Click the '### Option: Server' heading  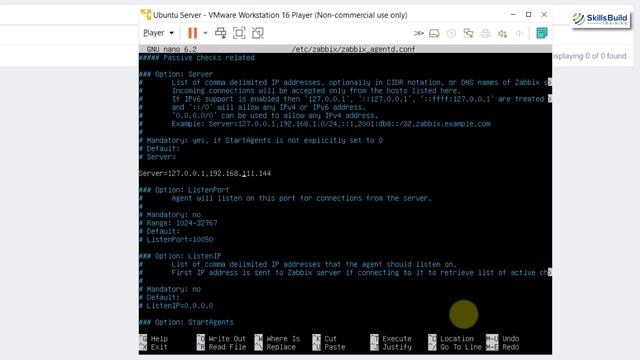176,74
